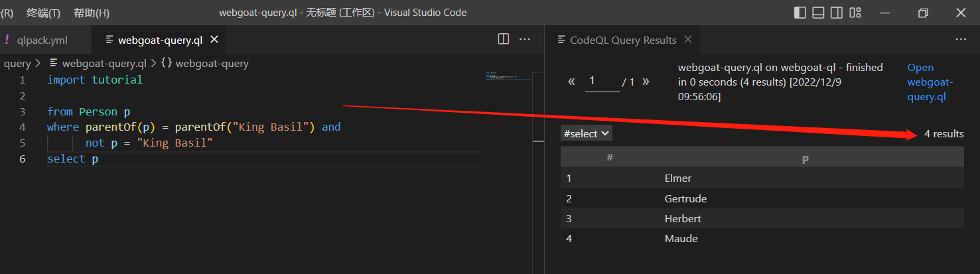Click the query folder breadcrumb
980x274 pixels.
(17, 64)
